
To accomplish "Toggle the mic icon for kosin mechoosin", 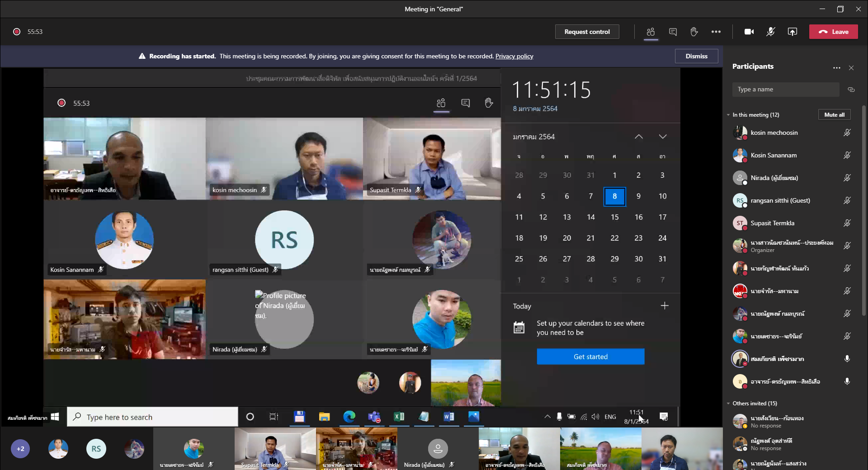I will click(x=847, y=133).
